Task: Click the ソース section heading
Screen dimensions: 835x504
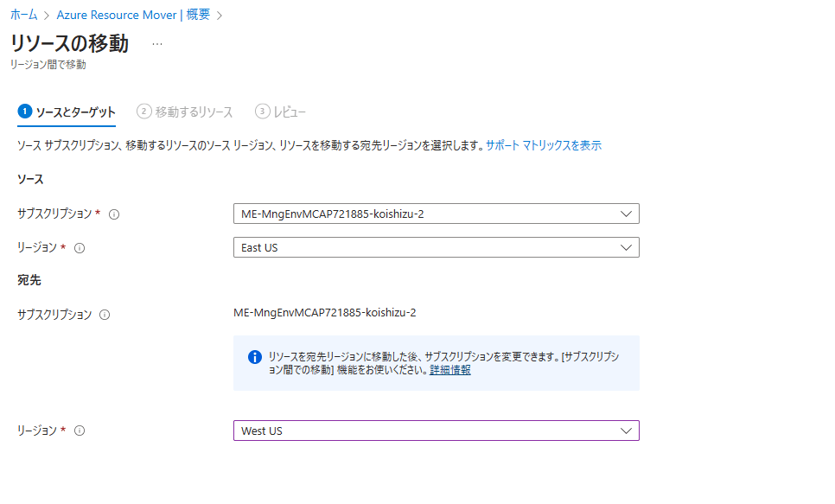Action: pos(30,179)
